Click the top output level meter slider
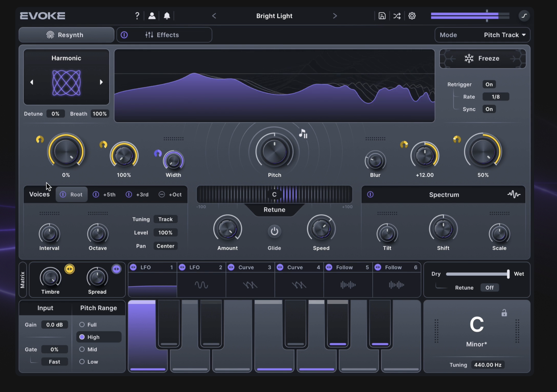Screen dimensions: 557x392 [470, 16]
